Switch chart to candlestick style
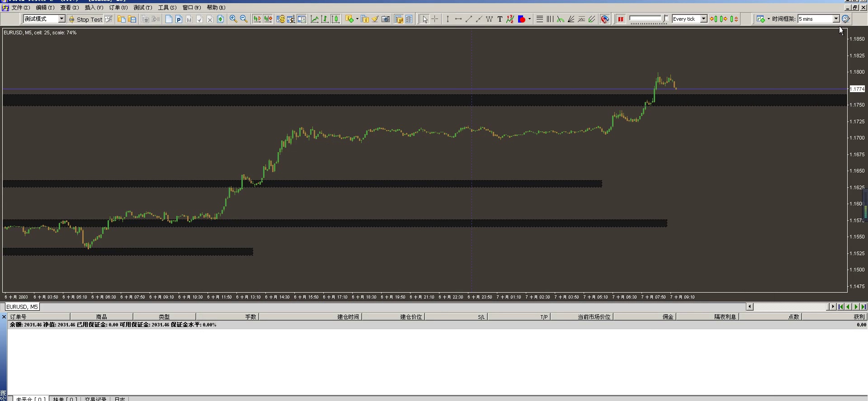Image resolution: width=868 pixels, height=401 pixels. tap(335, 19)
